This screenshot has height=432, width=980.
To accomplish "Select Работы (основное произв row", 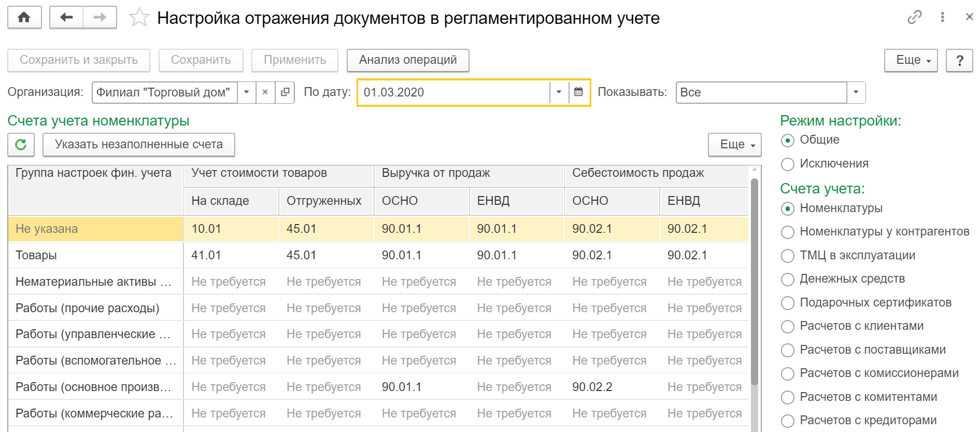I will point(378,387).
